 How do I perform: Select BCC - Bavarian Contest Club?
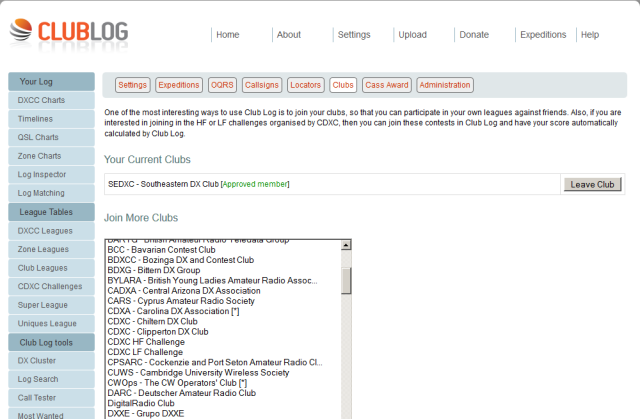[224, 250]
